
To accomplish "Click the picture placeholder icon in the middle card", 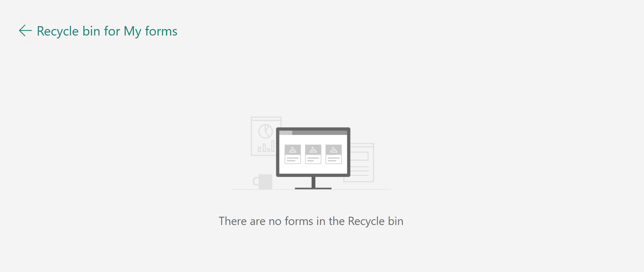I will [313, 150].
